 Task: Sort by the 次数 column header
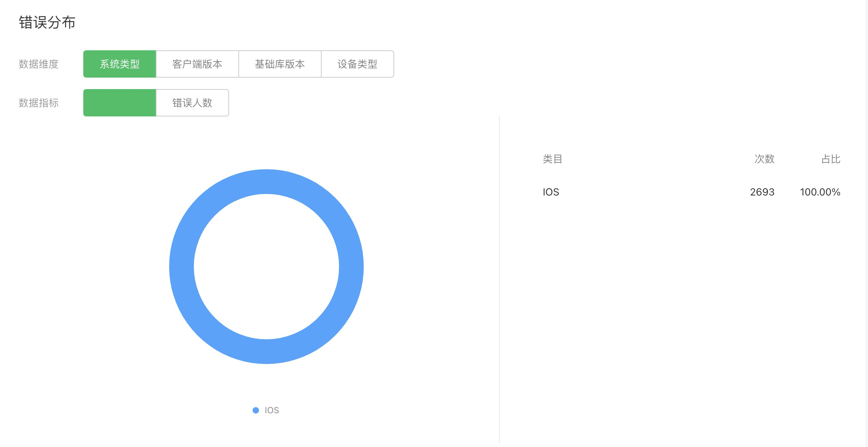(764, 159)
